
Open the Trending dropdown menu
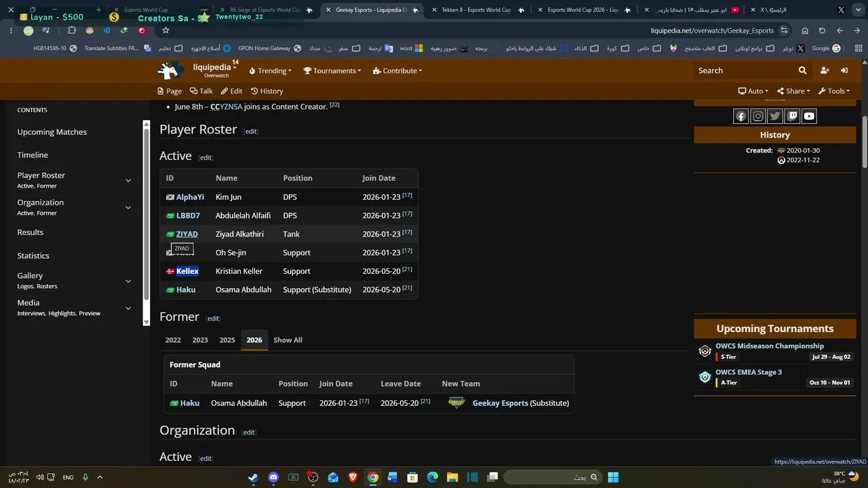[270, 70]
